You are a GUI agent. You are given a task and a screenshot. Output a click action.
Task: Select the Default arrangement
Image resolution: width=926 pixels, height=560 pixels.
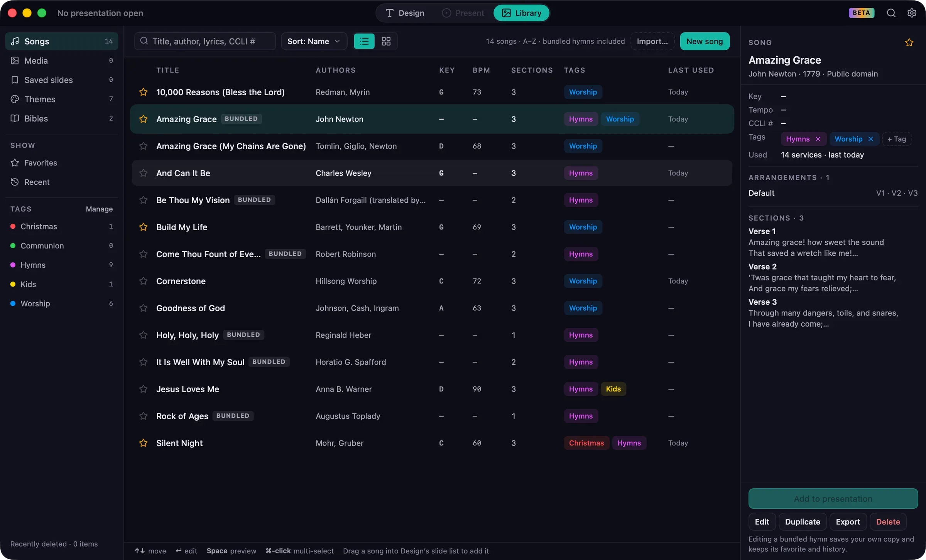click(833, 193)
